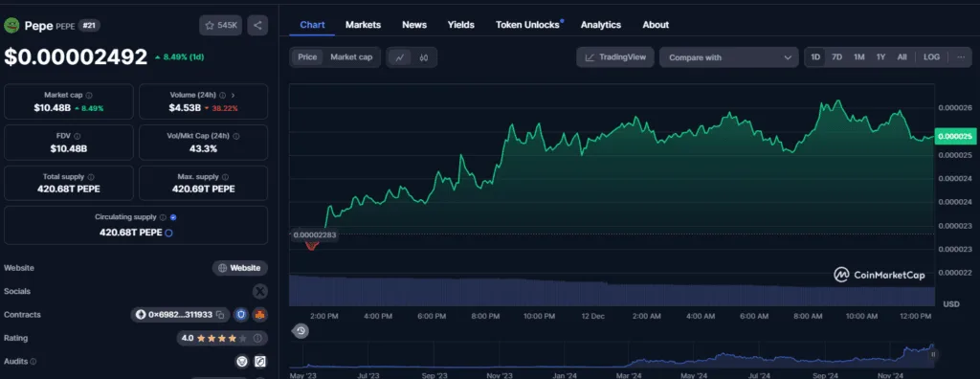Image resolution: width=980 pixels, height=379 pixels.
Task: Set chart range to All
Action: coord(902,56)
